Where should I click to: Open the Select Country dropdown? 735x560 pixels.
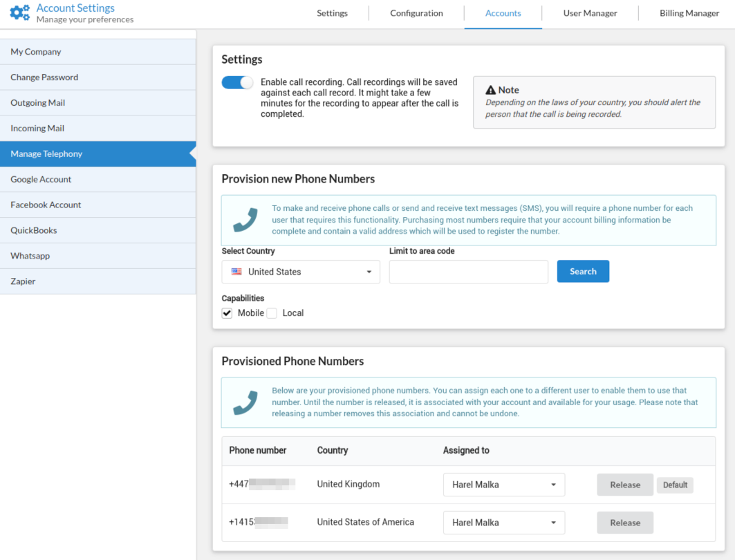point(301,272)
